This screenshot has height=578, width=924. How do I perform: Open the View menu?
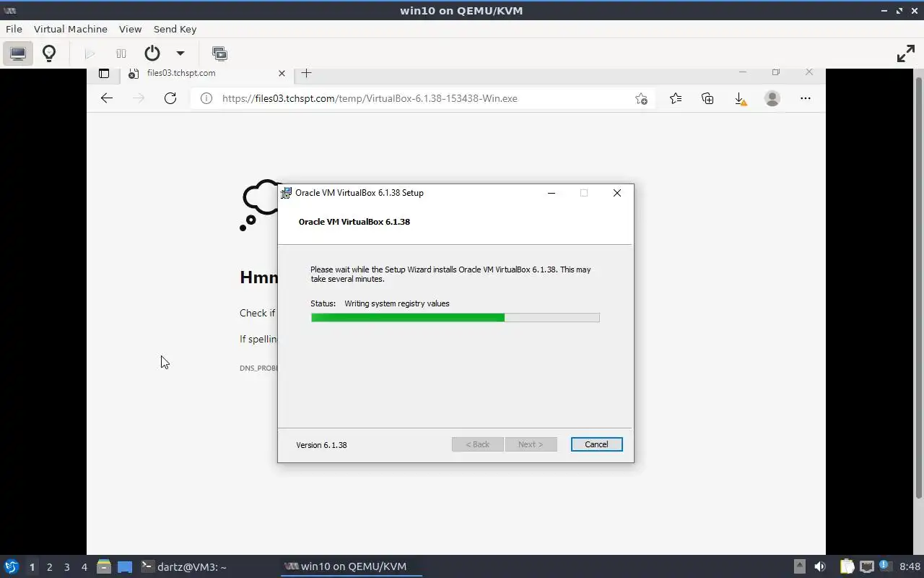tap(130, 29)
